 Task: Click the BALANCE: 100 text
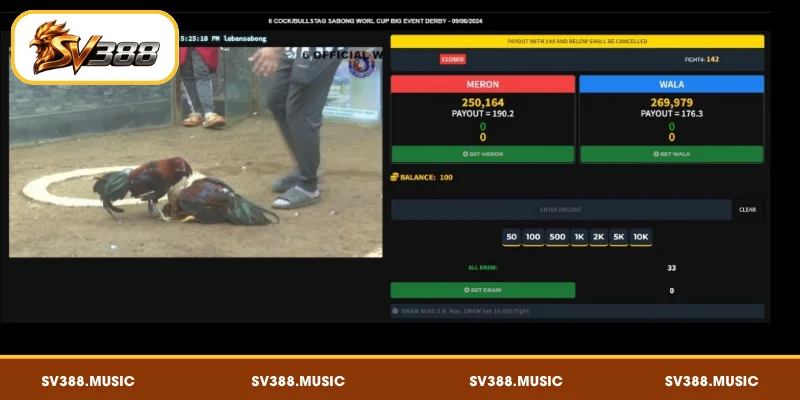tap(426, 177)
